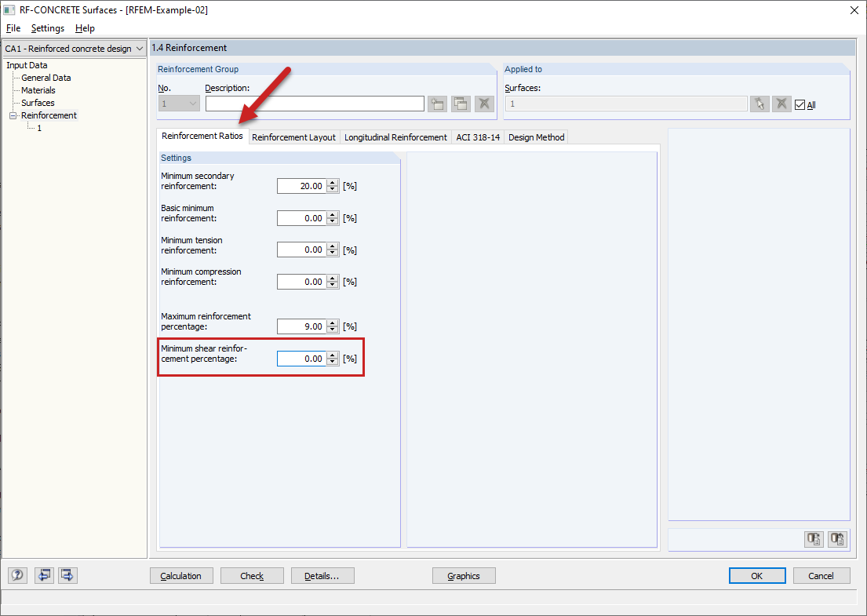Toggle the All surfaces checkbox
The width and height of the screenshot is (867, 616).
point(798,104)
